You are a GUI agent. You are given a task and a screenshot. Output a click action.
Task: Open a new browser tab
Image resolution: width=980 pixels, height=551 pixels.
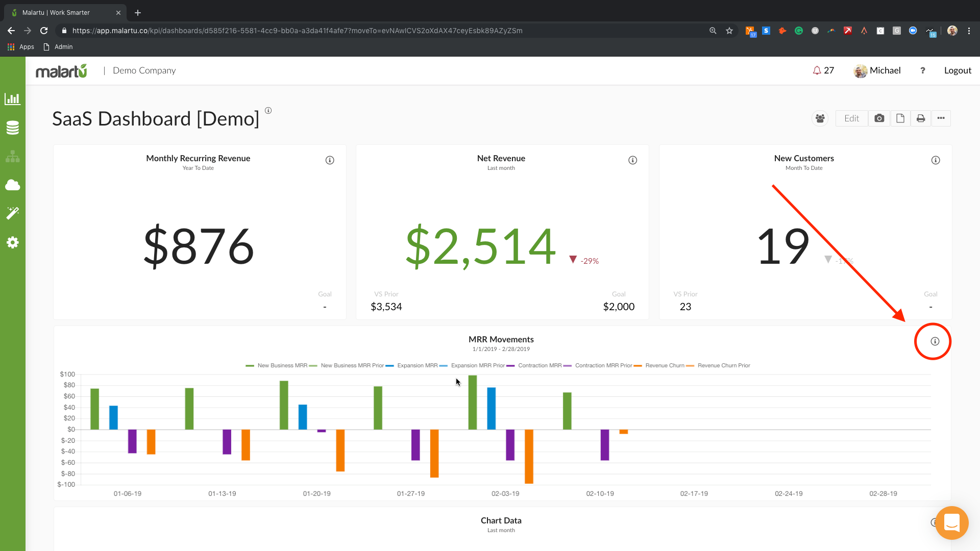tap(138, 13)
